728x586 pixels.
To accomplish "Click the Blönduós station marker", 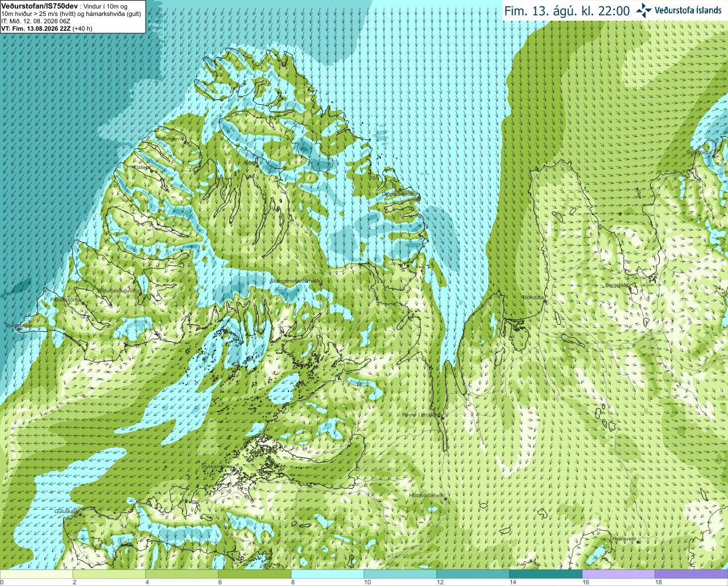I will coord(545,302).
